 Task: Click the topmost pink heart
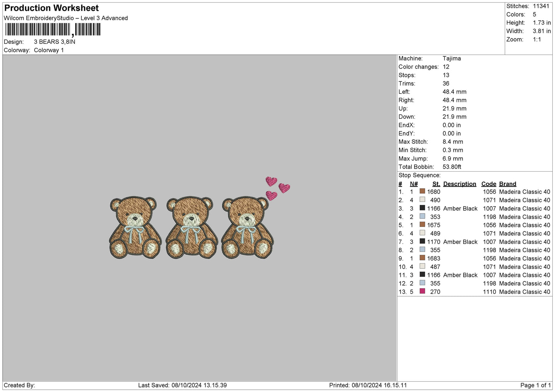pos(272,181)
